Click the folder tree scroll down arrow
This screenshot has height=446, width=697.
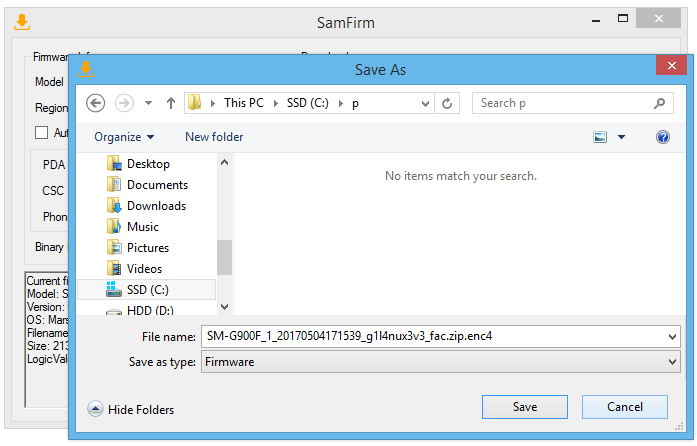(224, 307)
